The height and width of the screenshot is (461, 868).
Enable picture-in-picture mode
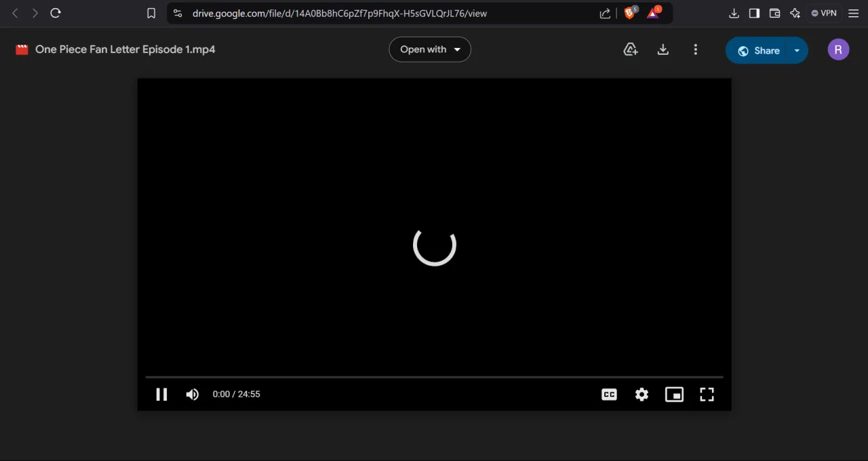(x=674, y=394)
